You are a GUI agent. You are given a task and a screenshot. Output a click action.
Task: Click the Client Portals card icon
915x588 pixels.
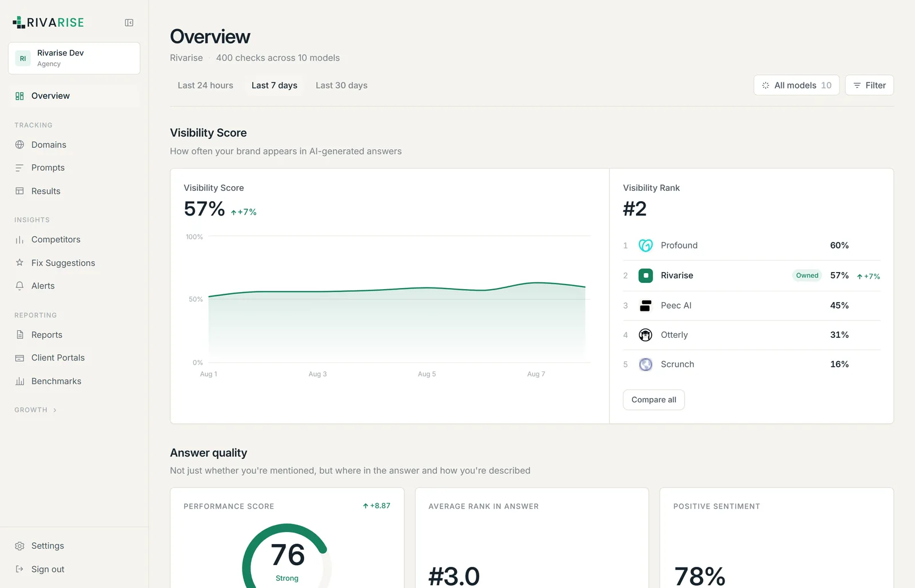[x=19, y=358]
